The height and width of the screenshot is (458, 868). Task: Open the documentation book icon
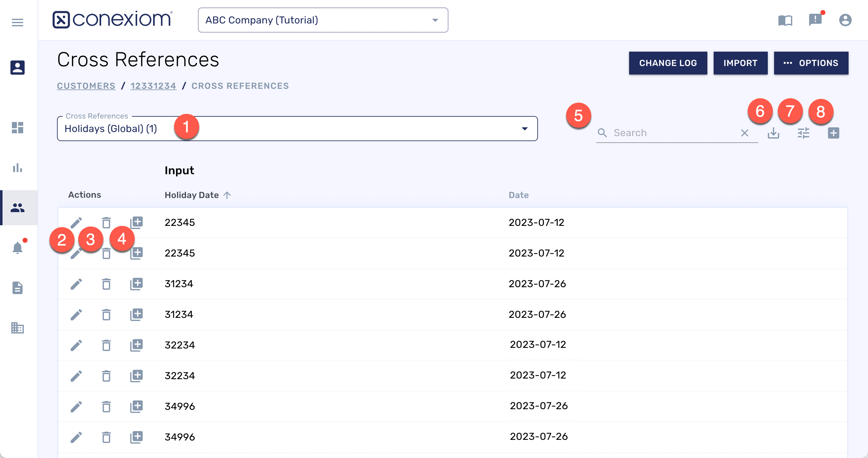(785, 20)
